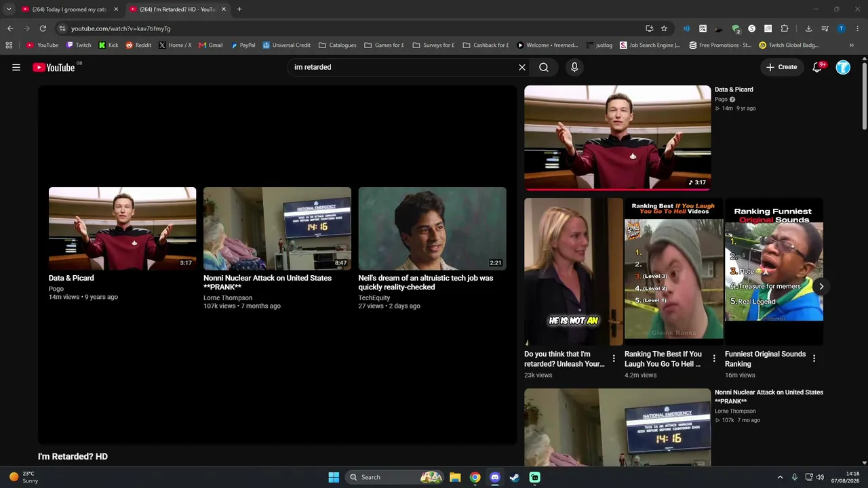Open 'Funniest Original Sounds Ranking' short thumbnail
The height and width of the screenshot is (488, 868).
(x=774, y=272)
